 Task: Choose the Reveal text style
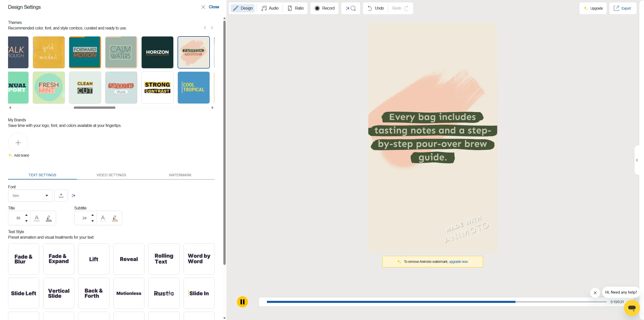[129, 259]
